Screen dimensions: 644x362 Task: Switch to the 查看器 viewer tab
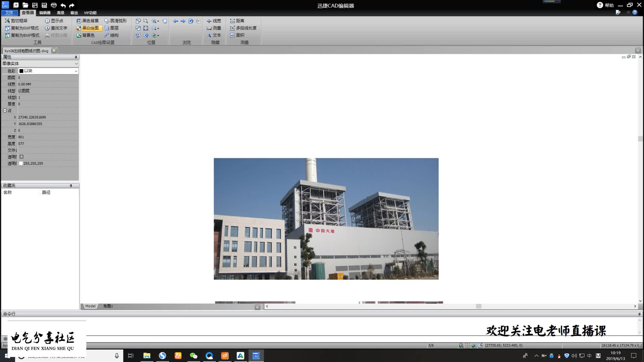coord(28,13)
